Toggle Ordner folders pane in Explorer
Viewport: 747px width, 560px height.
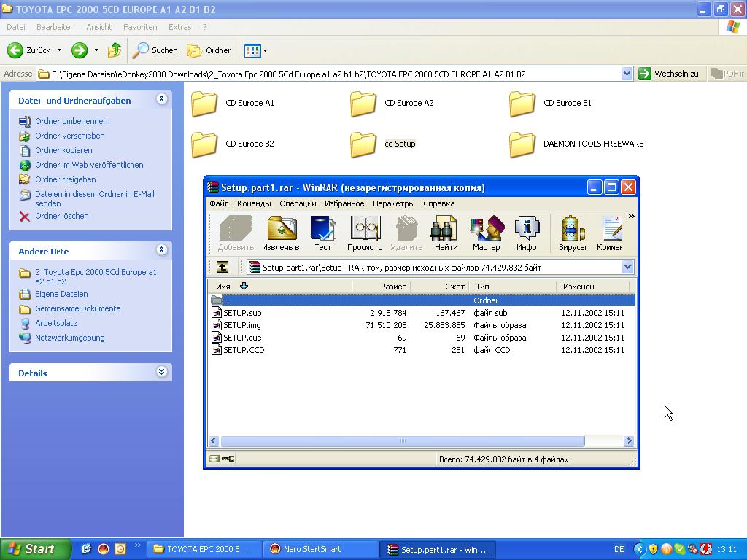209,50
